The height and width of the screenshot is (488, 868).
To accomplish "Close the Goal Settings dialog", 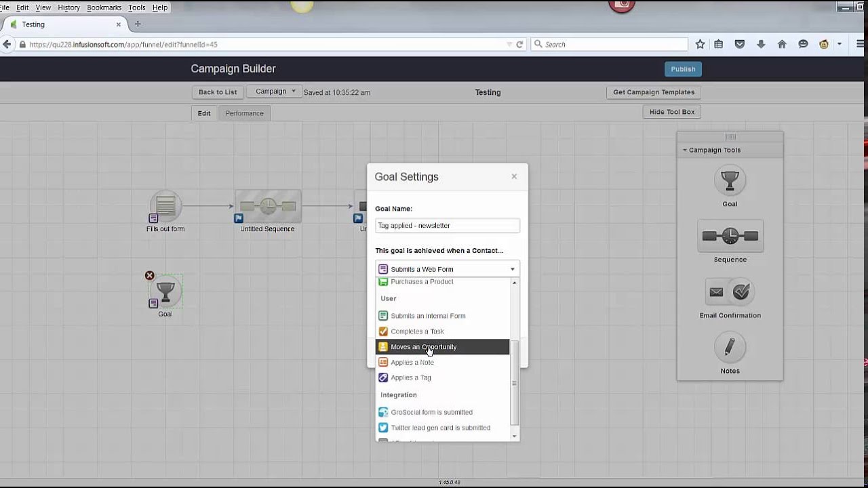I will tap(514, 176).
